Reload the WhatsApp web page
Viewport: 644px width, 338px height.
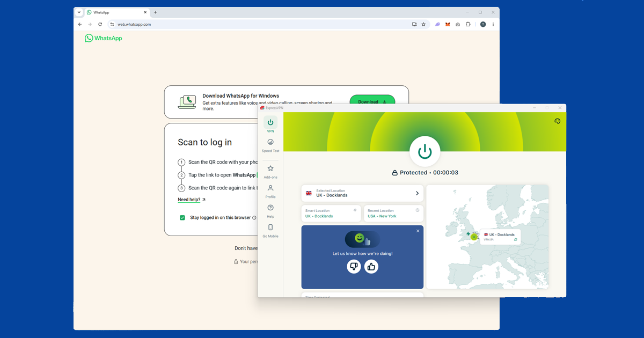pyautogui.click(x=100, y=24)
